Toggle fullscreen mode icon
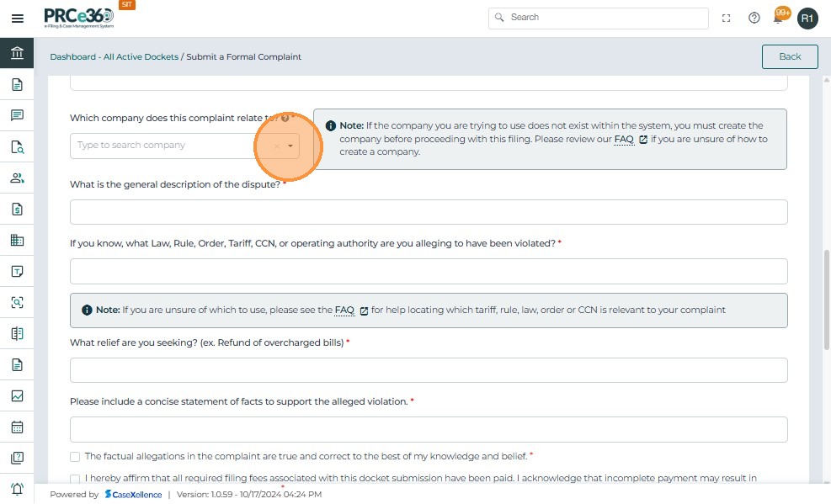The width and height of the screenshot is (831, 504). pyautogui.click(x=727, y=18)
